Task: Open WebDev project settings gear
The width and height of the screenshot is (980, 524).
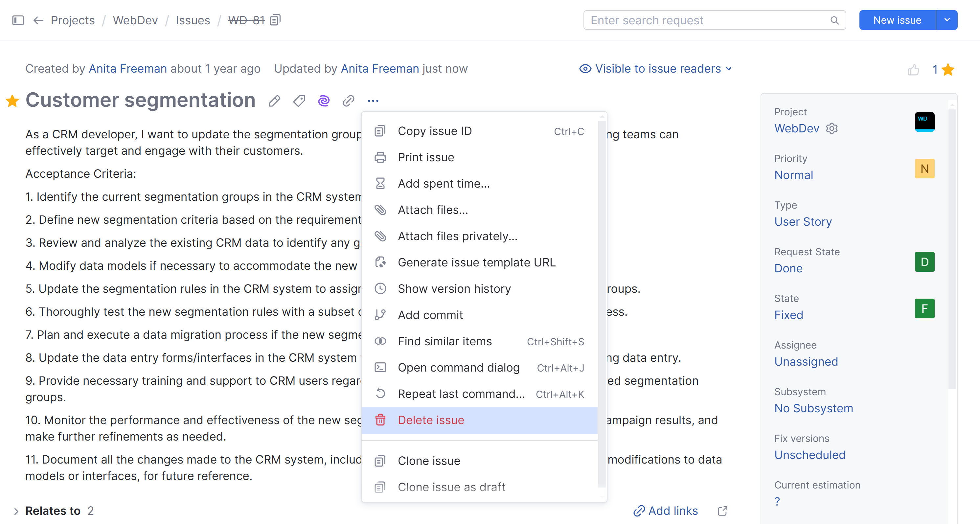Action: (832, 129)
